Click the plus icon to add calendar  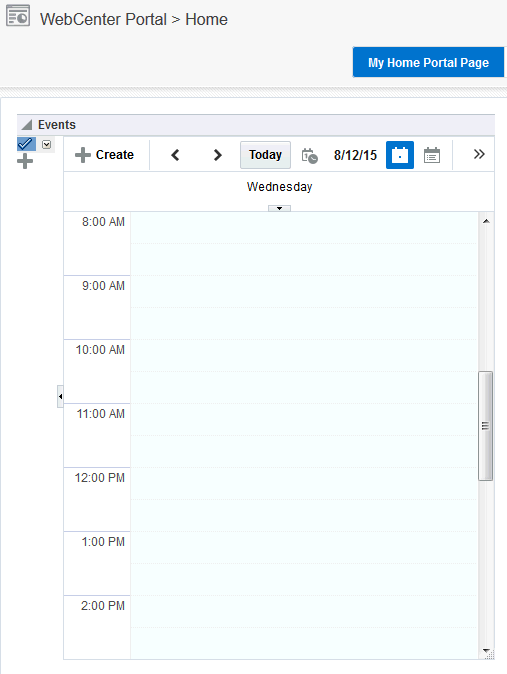pos(25,162)
